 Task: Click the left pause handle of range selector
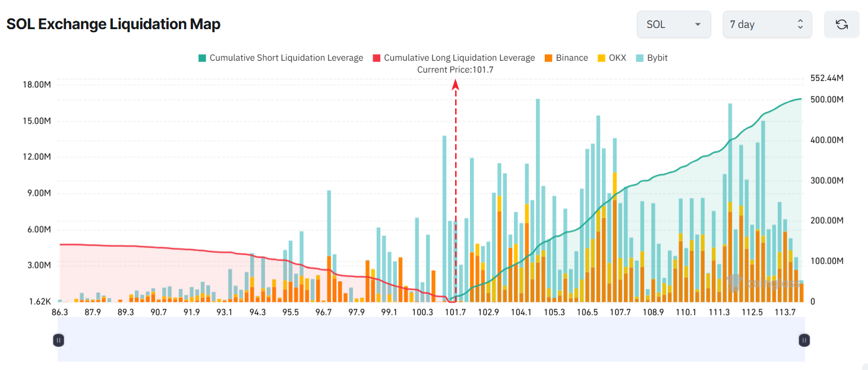(x=58, y=340)
